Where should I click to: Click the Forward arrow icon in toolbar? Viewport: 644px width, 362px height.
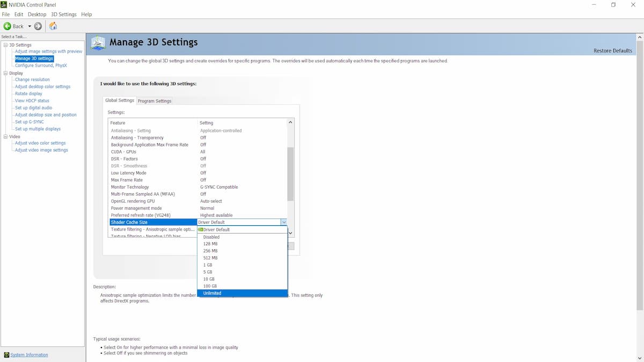[x=38, y=26]
